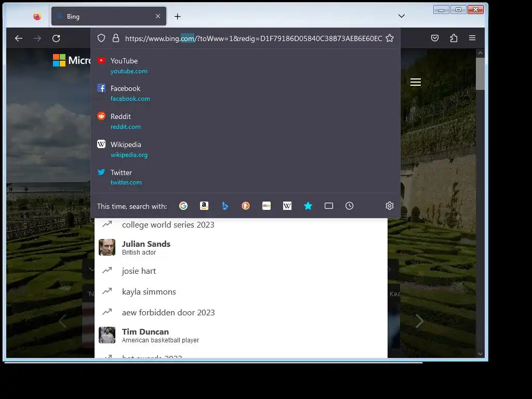
Task: Search this time with Google
Action: (183, 206)
